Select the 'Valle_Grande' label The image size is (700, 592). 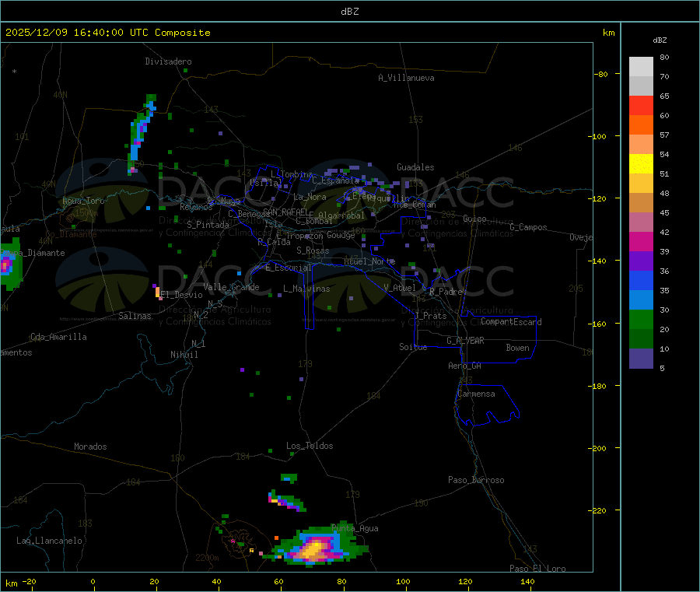[231, 287]
